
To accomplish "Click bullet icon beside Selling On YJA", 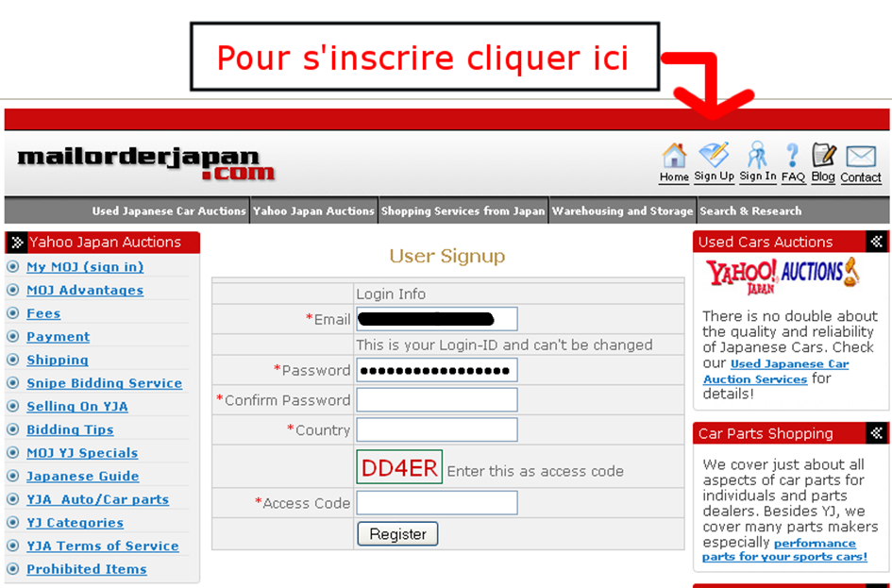I will tap(13, 406).
